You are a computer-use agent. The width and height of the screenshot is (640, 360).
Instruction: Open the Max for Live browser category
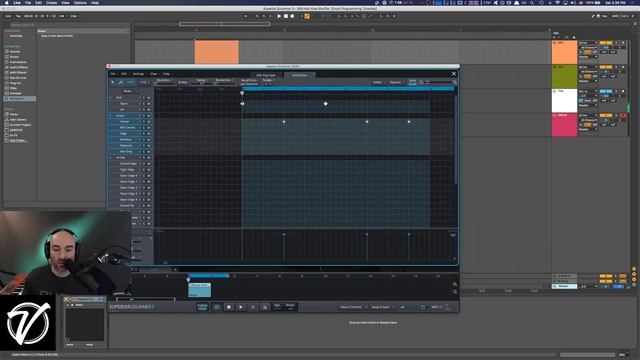18,78
